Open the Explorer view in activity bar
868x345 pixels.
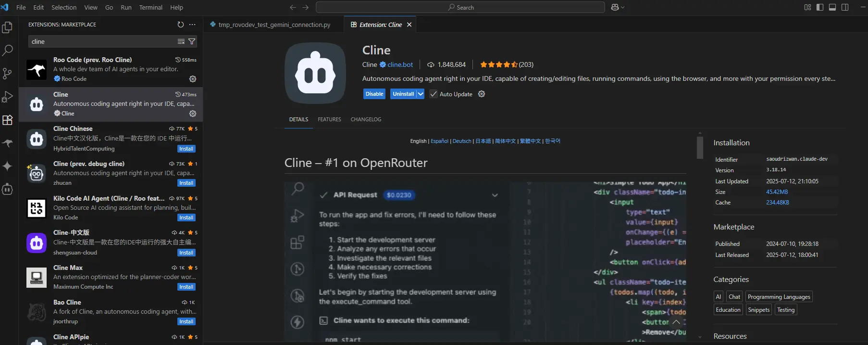coord(7,27)
